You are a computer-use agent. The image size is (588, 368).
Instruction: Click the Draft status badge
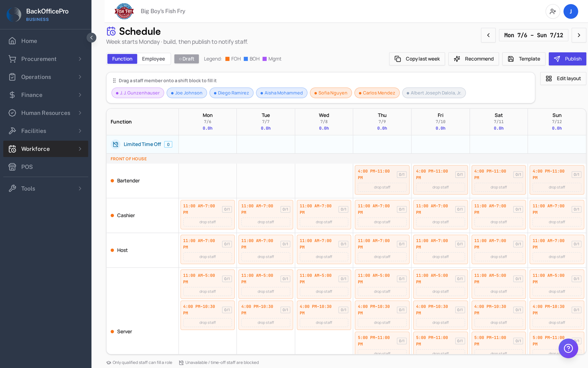(187, 59)
